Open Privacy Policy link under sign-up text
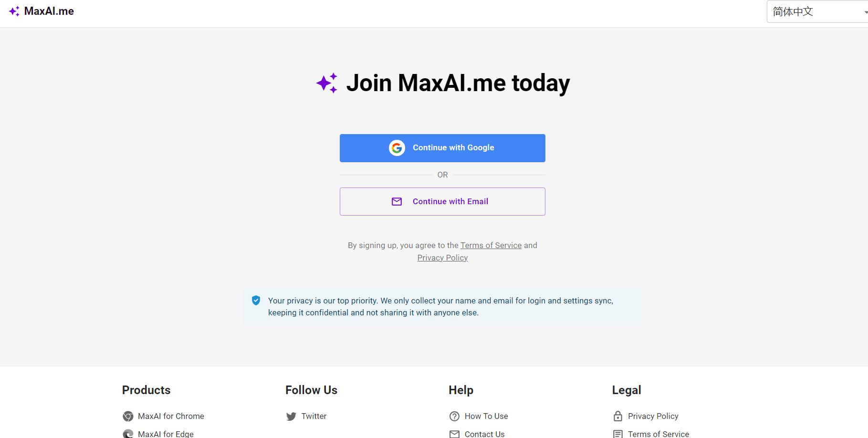Viewport: 868px width, 438px height. (x=442, y=258)
